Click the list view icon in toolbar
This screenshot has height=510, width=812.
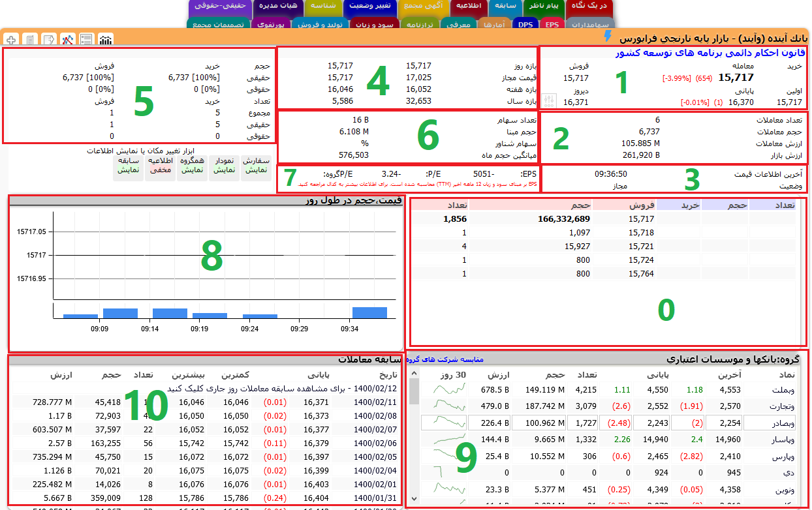pos(86,40)
